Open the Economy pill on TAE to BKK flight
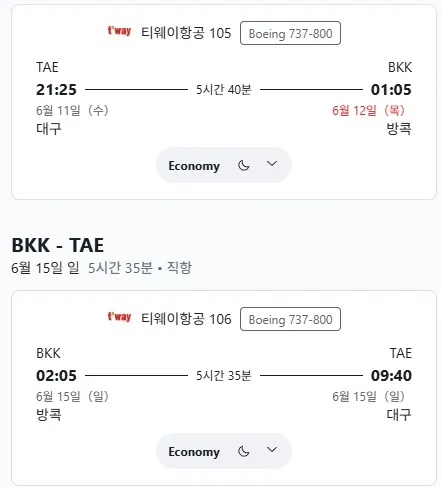The image size is (441, 487). click(224, 165)
